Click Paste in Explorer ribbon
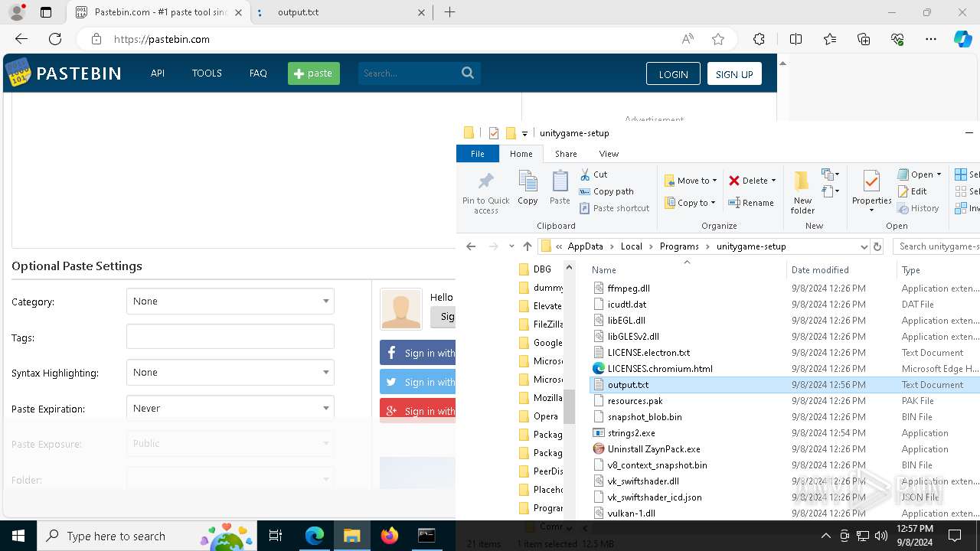The image size is (980, 551). pos(560,188)
